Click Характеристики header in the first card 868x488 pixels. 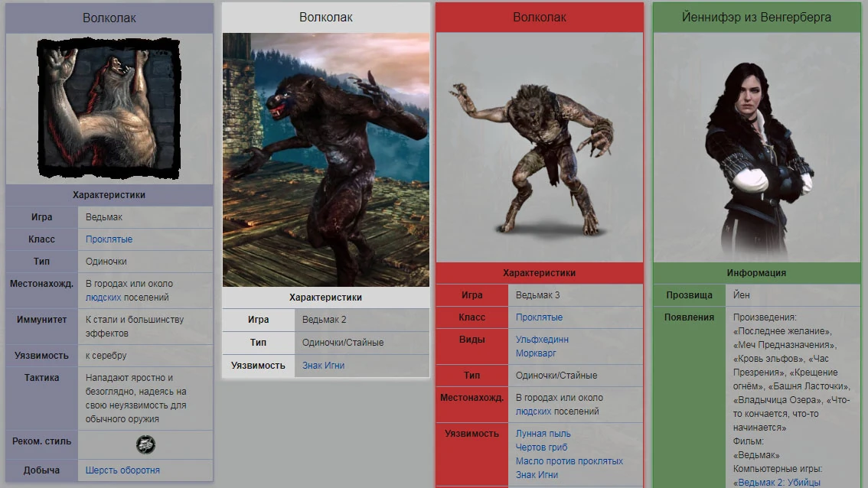pos(109,195)
